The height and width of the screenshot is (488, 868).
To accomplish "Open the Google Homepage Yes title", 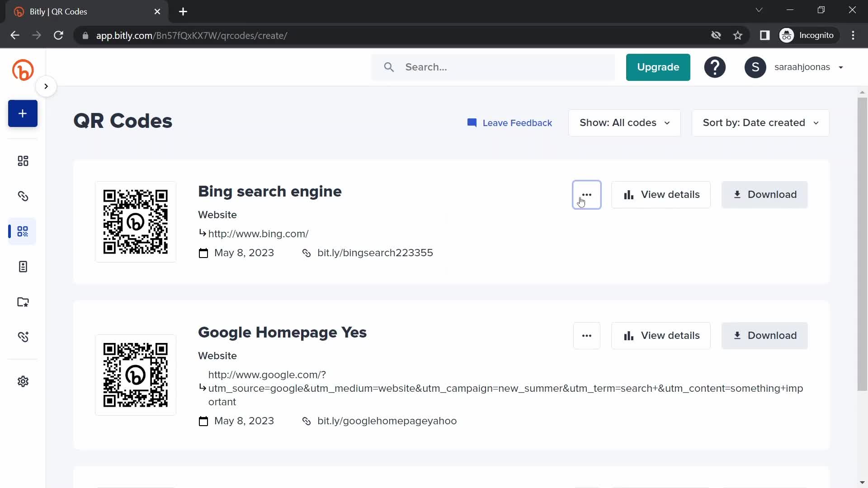I will tap(282, 333).
